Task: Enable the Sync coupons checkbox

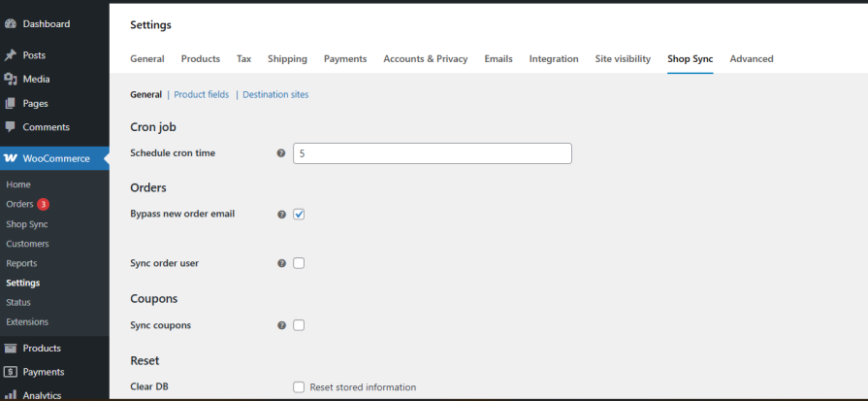Action: click(299, 325)
